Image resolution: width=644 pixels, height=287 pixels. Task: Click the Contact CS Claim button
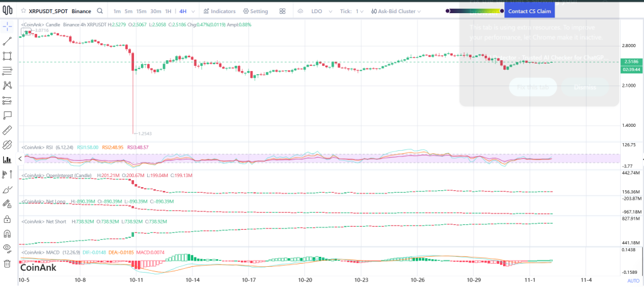pyautogui.click(x=531, y=11)
